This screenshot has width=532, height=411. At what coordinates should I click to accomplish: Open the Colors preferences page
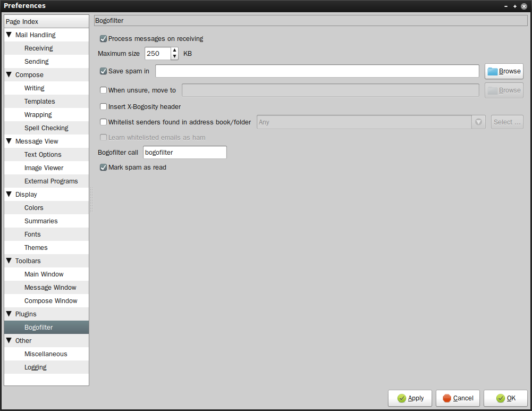pyautogui.click(x=46, y=208)
